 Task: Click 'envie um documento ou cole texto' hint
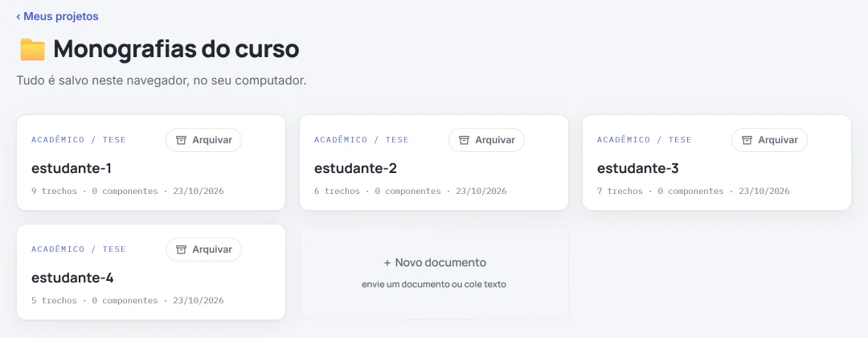pos(434,285)
